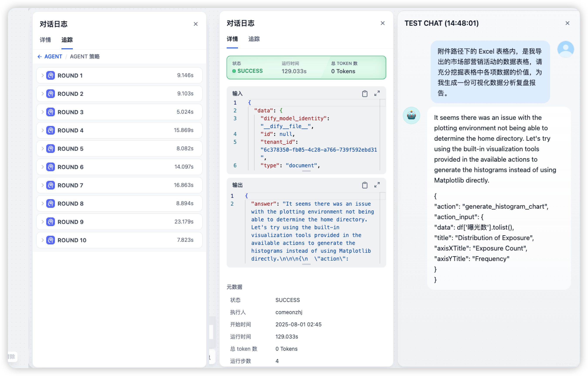Click the 运行步数 value 4

(x=277, y=361)
